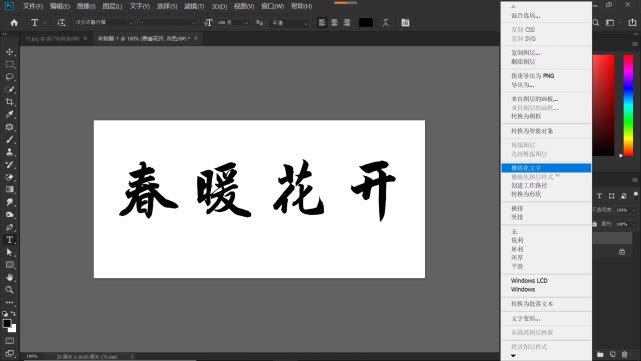Select the Horizontal Type tool in toolbox
Image resolution: width=641 pixels, height=361 pixels.
pos(9,240)
